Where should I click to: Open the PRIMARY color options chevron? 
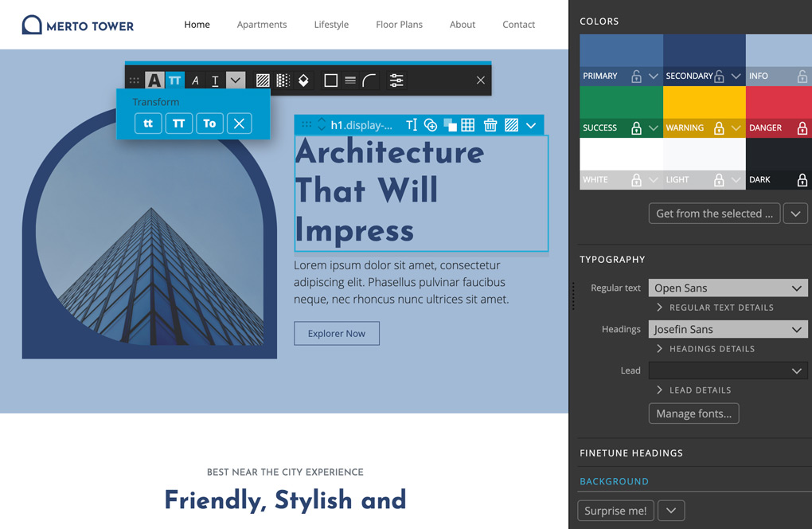654,76
